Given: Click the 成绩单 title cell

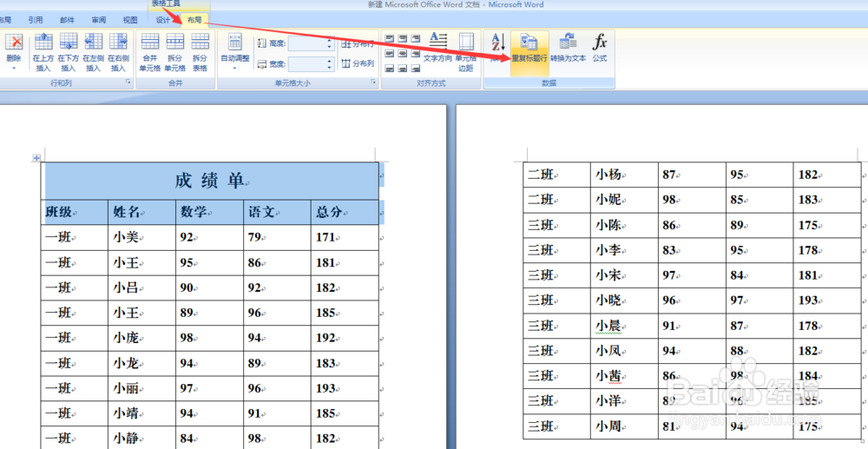Looking at the screenshot, I should pyautogui.click(x=210, y=181).
